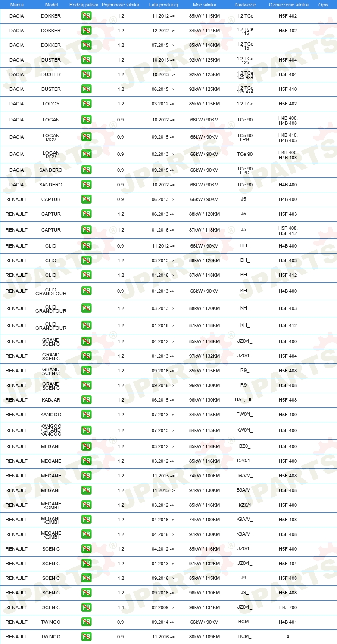Click the Opis column header

[x=323, y=5]
